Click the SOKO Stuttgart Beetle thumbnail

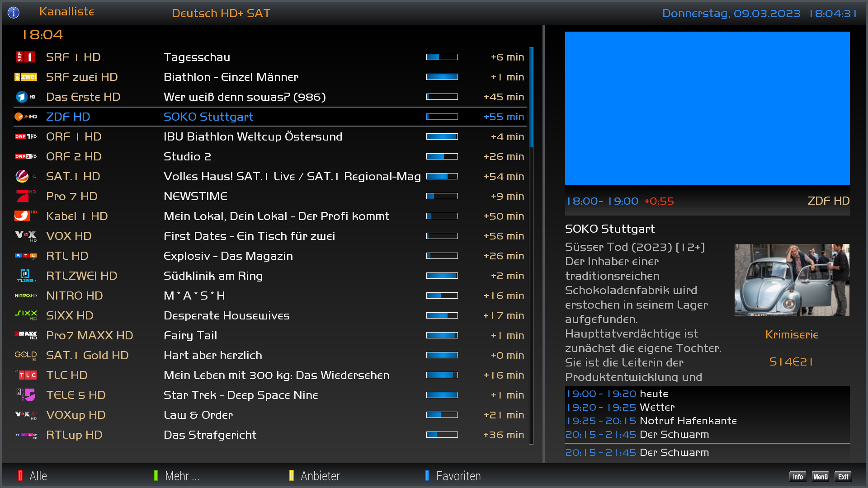pyautogui.click(x=792, y=280)
